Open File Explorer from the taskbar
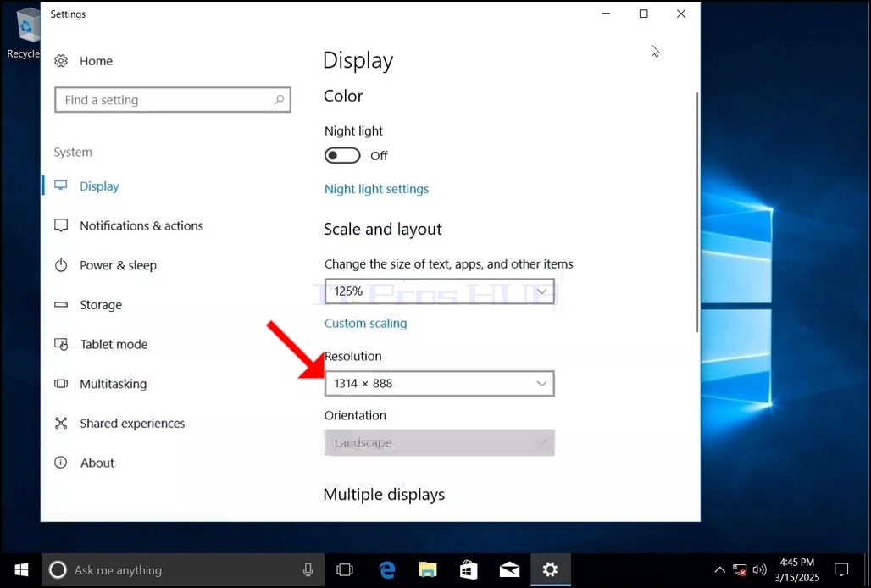This screenshot has width=871, height=588. tap(428, 569)
